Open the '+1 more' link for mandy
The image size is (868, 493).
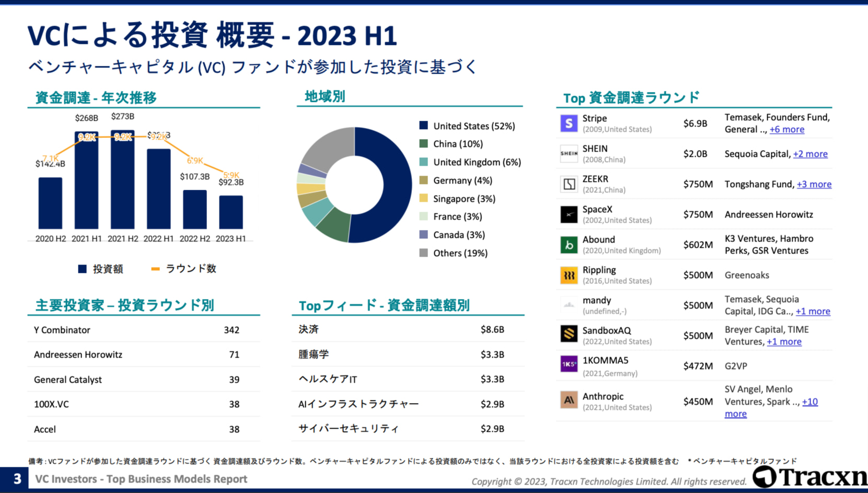click(x=813, y=312)
